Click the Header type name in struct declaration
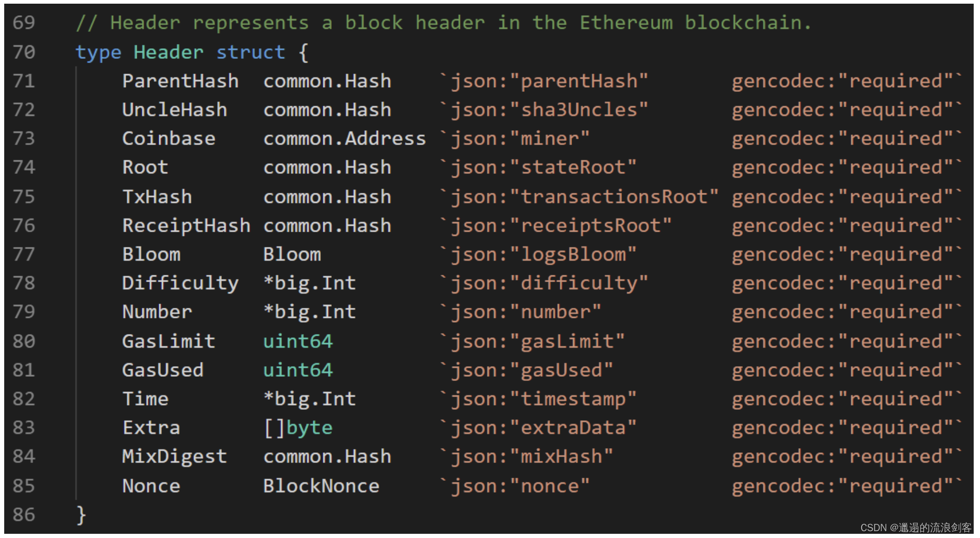The width and height of the screenshot is (980, 538). 168,52
